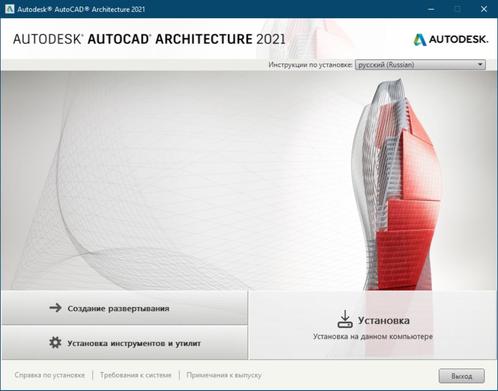Screen dimensions: 498x391
Task: Minimize the installer window
Action: [x=431, y=9]
